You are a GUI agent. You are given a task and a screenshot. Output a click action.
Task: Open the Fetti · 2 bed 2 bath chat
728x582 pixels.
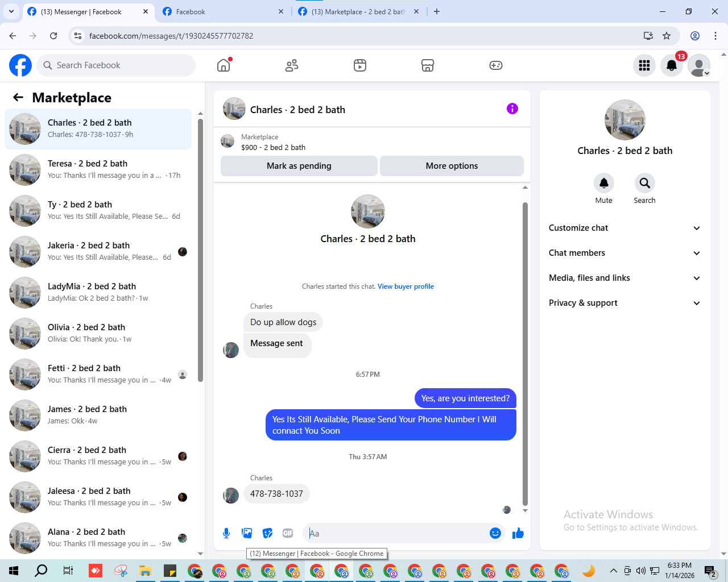98,375
